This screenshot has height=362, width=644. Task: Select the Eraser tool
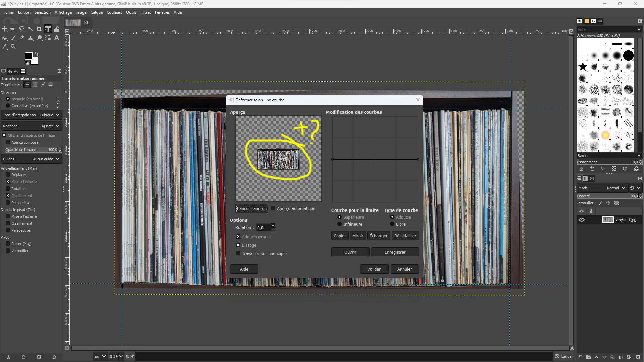tap(22, 38)
